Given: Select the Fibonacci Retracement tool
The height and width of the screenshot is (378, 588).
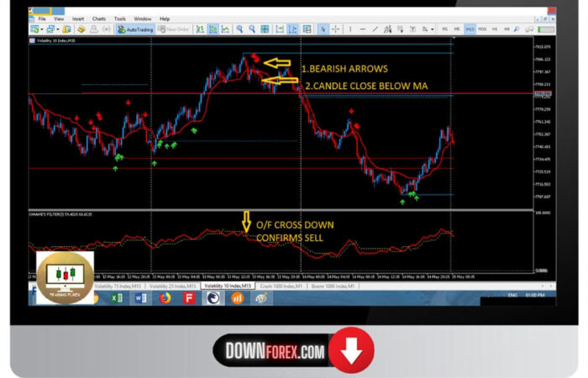Looking at the screenshot, I should click(x=400, y=29).
